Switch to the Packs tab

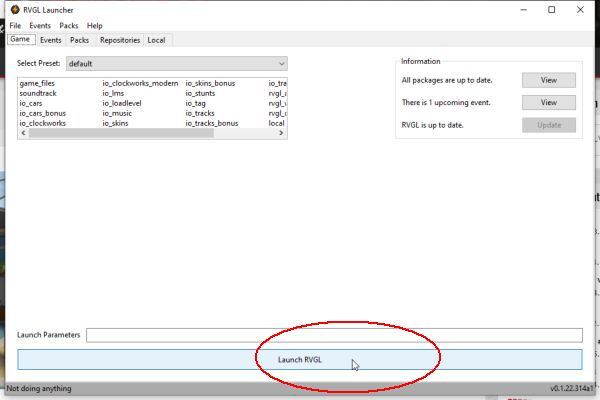coord(80,40)
